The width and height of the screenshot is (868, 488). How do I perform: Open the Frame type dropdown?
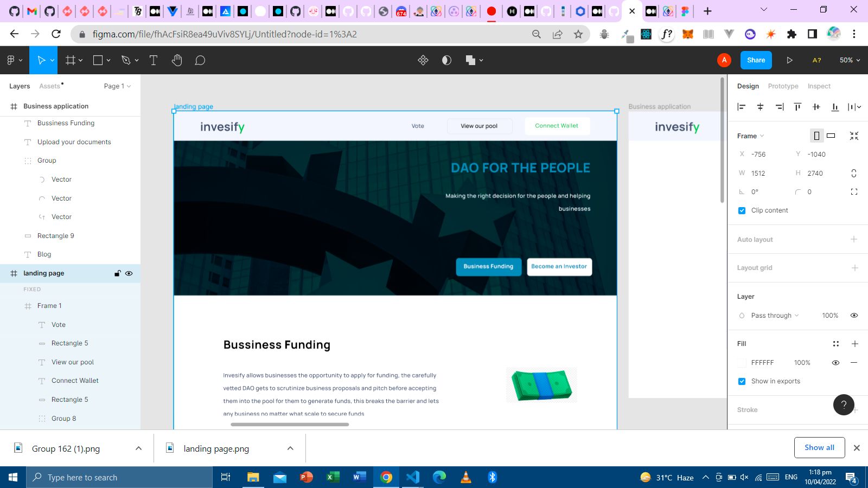(750, 136)
